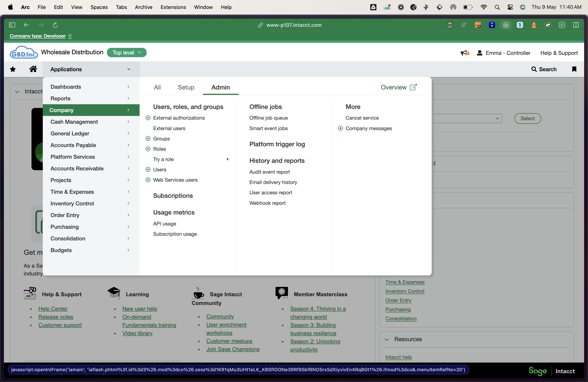The height and width of the screenshot is (382, 588).
Task: Add new via plus icon beside Roles
Action: click(148, 149)
